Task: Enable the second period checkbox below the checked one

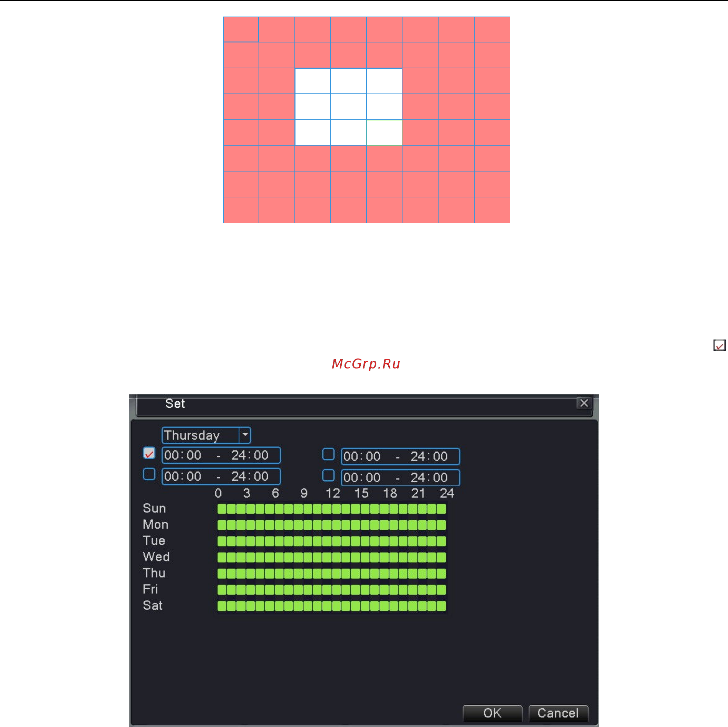Action: pyautogui.click(x=149, y=474)
